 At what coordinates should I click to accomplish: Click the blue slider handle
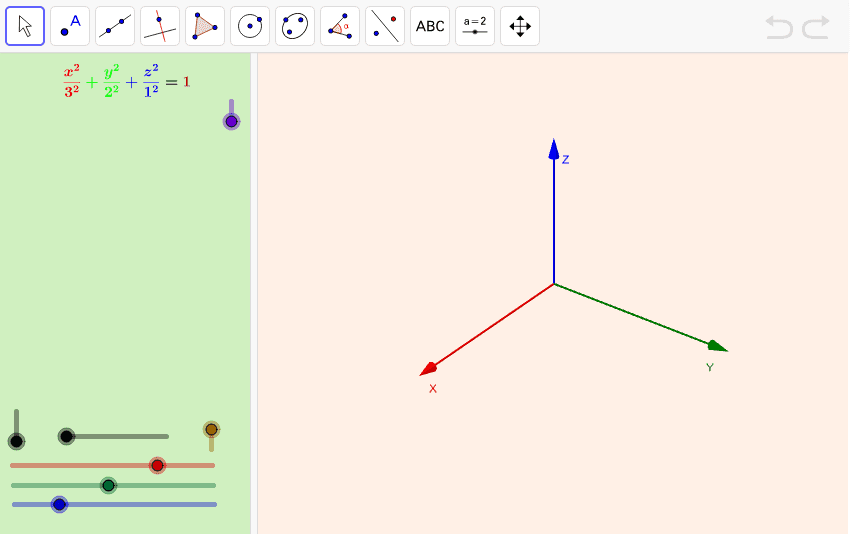[x=59, y=505]
